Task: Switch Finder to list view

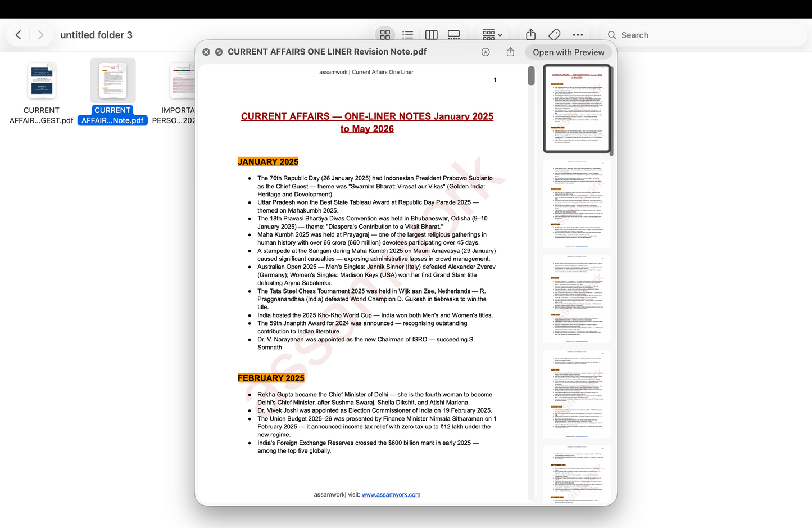Action: 408,35
